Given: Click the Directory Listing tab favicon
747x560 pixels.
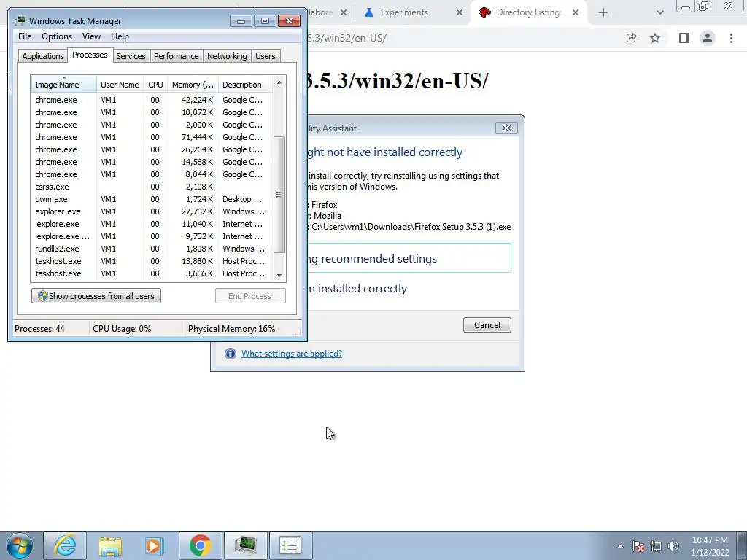Looking at the screenshot, I should (x=485, y=12).
